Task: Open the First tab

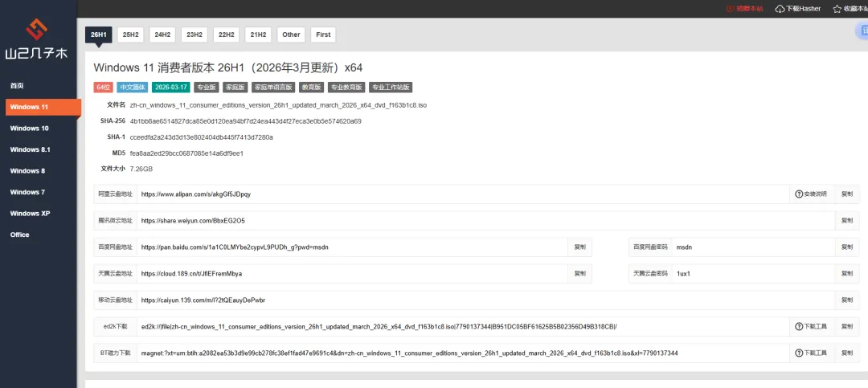Action: coord(323,35)
